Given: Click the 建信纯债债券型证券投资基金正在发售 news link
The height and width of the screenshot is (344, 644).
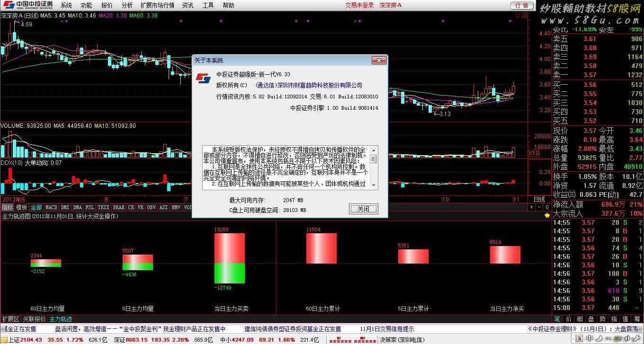Looking at the screenshot, I should point(293,329).
